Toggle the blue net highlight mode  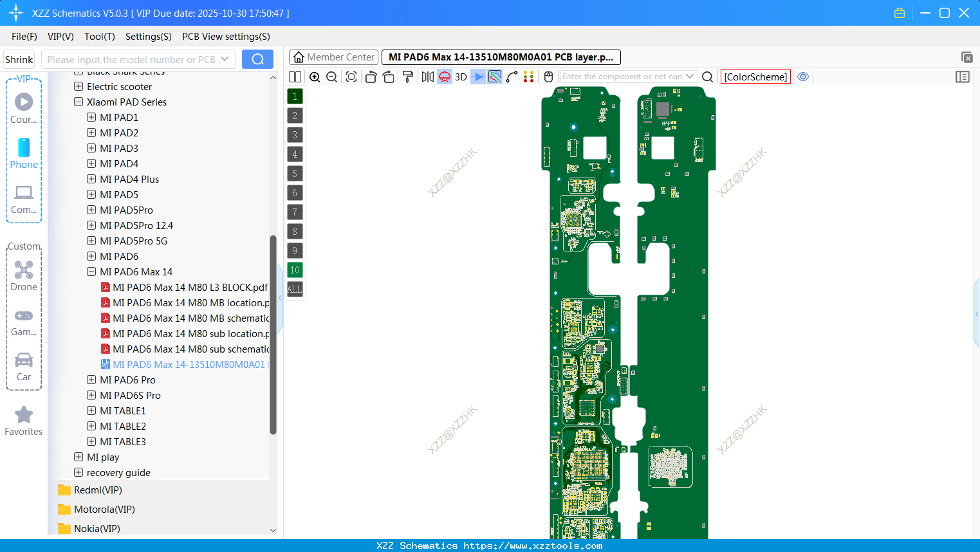(495, 77)
